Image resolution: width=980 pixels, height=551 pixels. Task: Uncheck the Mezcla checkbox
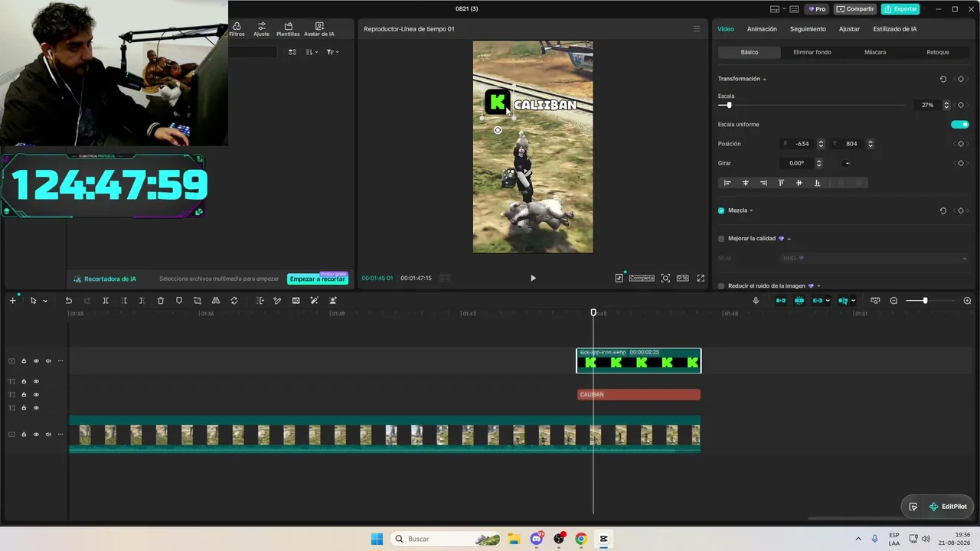pos(721,210)
